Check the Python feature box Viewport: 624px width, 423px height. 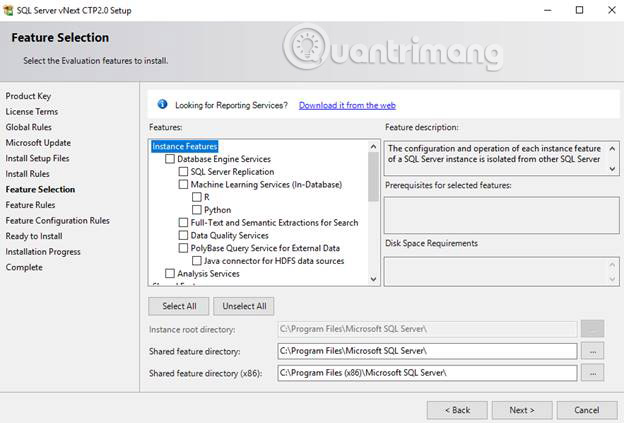pos(197,210)
